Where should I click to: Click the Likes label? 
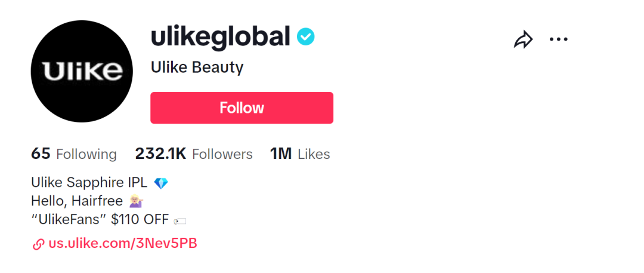[314, 154]
